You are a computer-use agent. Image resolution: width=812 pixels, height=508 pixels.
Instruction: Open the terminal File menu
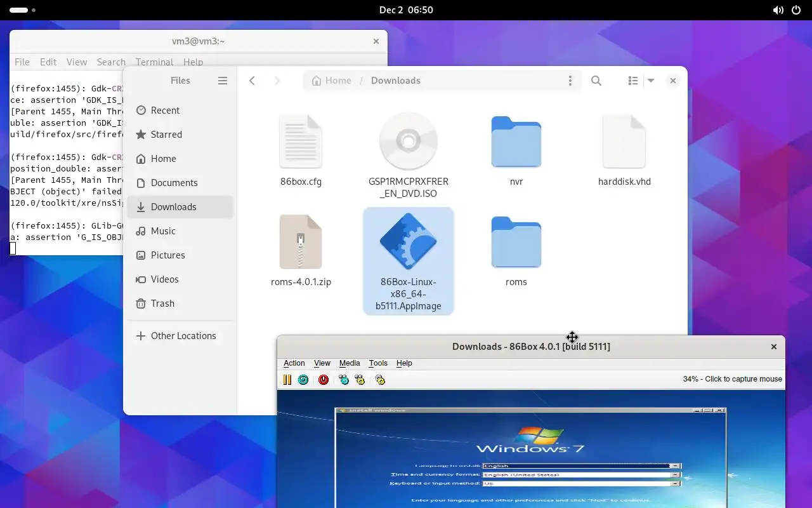22,62
